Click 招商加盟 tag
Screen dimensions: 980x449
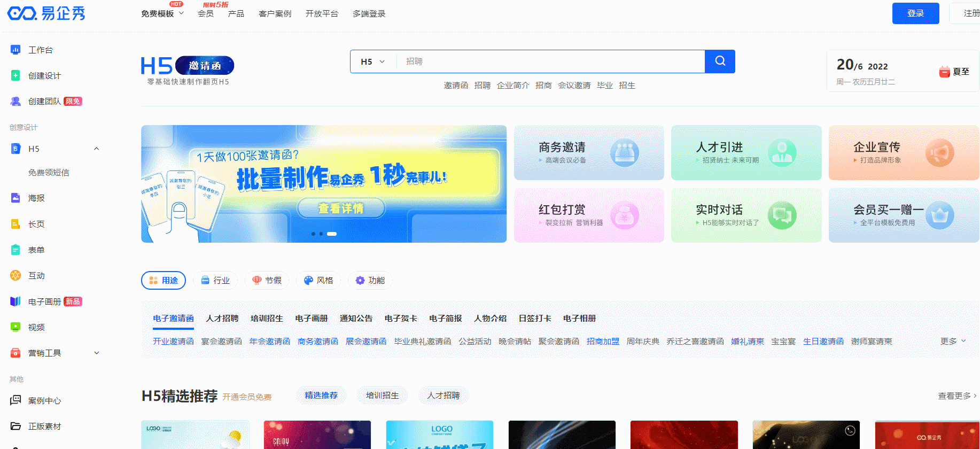pos(603,341)
